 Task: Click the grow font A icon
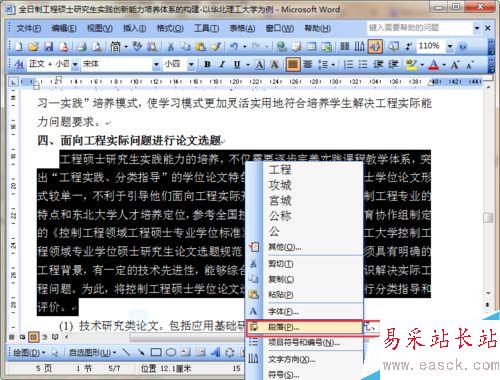tap(455, 64)
